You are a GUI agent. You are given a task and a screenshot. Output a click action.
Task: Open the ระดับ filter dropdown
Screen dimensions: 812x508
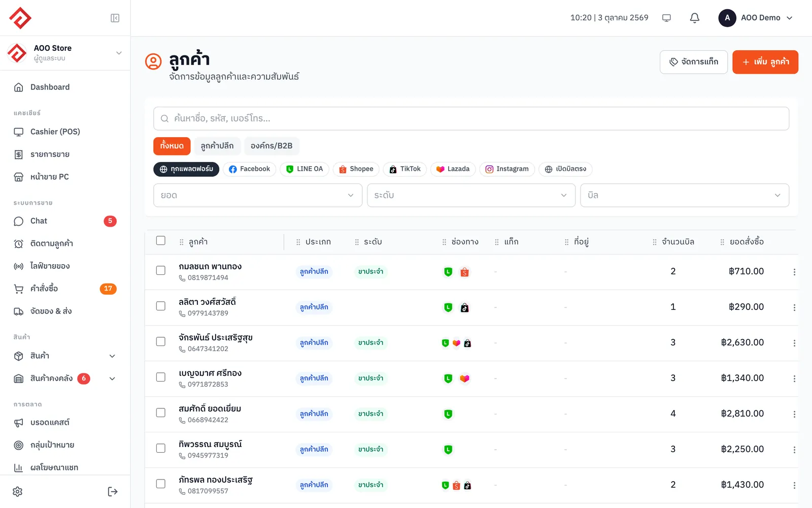[471, 196]
